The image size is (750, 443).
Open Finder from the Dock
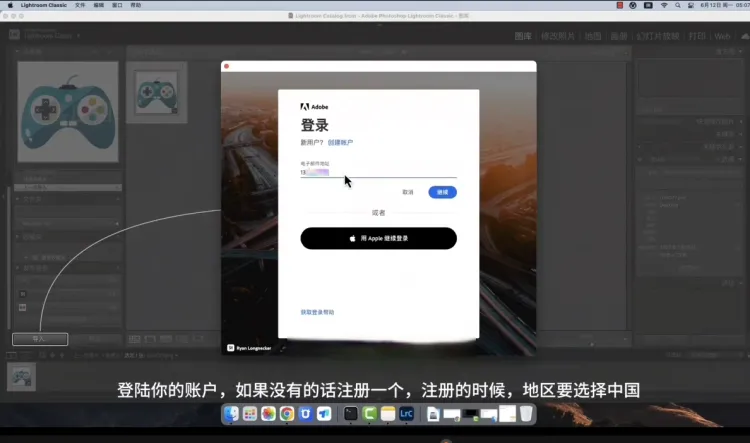click(232, 414)
